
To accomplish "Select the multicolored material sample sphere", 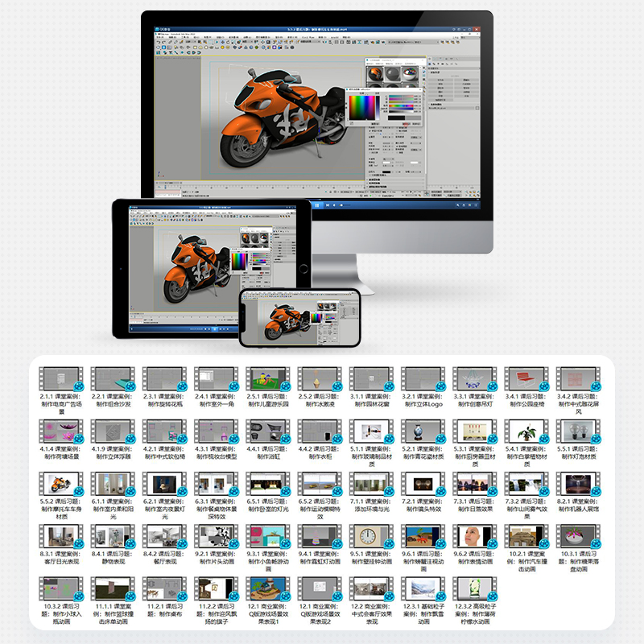I will click(409, 74).
